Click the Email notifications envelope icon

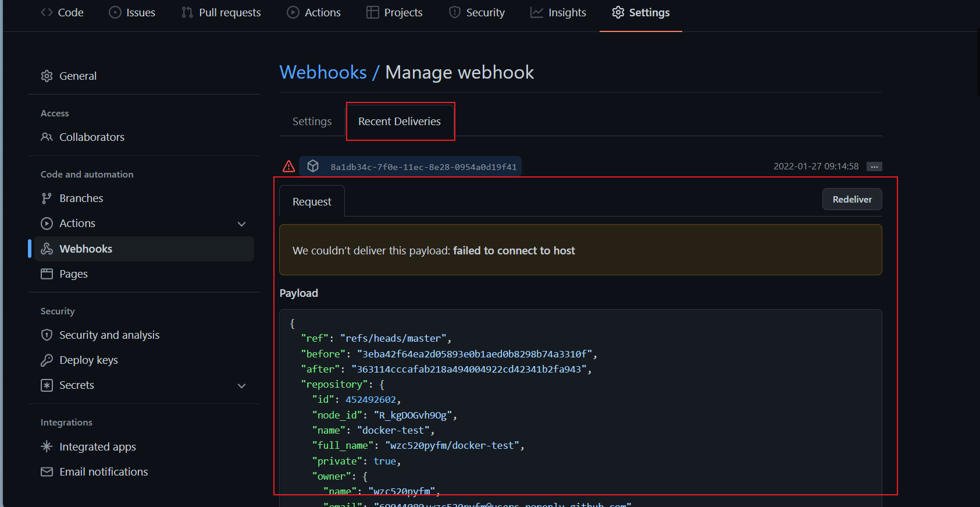pos(47,472)
